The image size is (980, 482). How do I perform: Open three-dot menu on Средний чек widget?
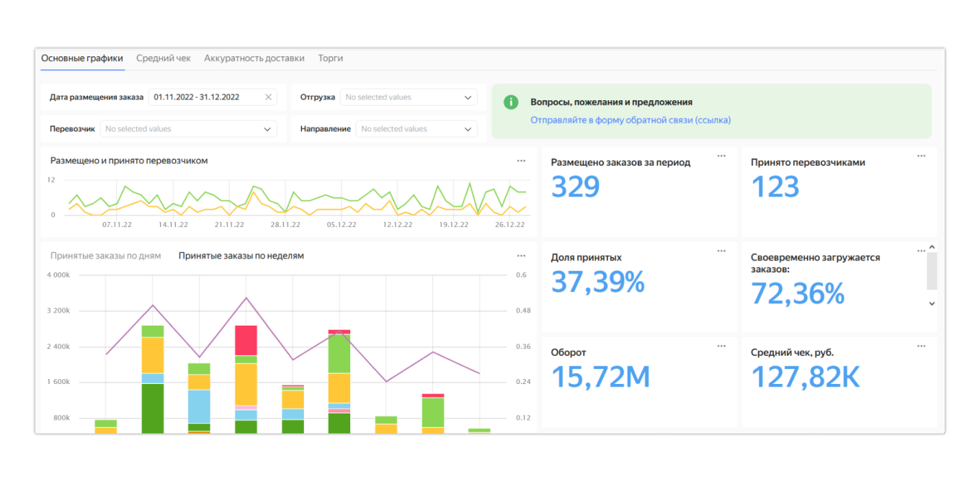[x=921, y=346]
